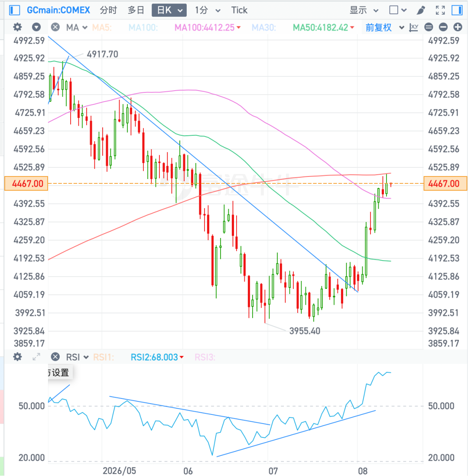Toggle the MA100:4412.25 line
The image size is (468, 476).
(208, 28)
